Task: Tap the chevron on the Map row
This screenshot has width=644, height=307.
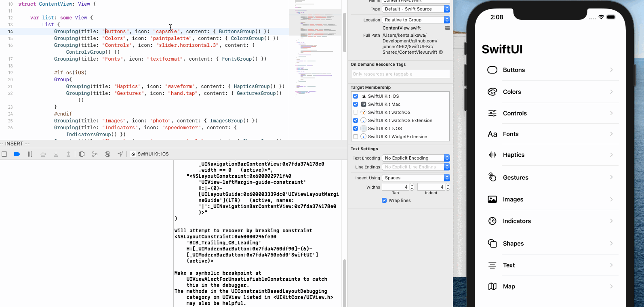Action: 611,286
